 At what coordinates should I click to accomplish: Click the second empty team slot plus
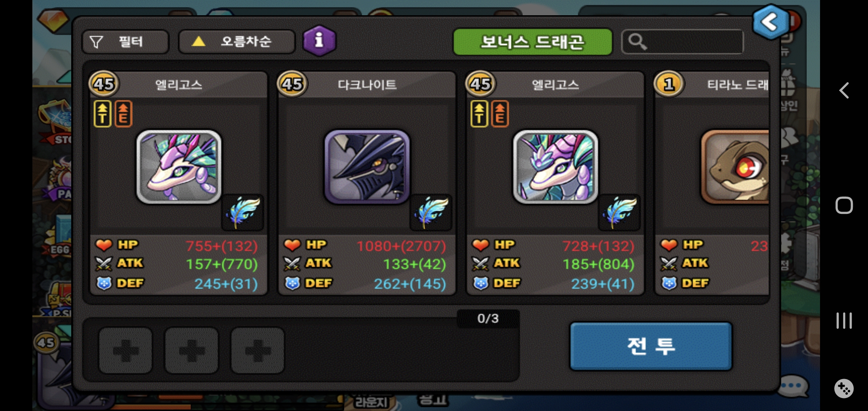point(191,350)
